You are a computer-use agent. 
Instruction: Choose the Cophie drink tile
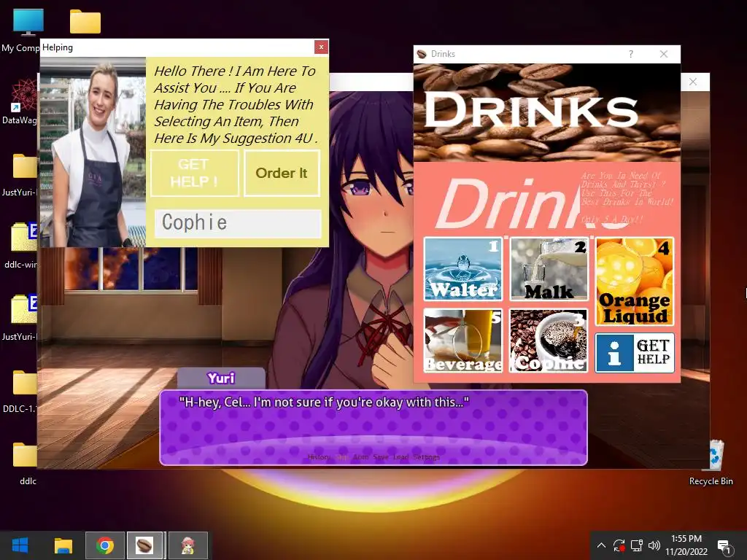pos(549,341)
